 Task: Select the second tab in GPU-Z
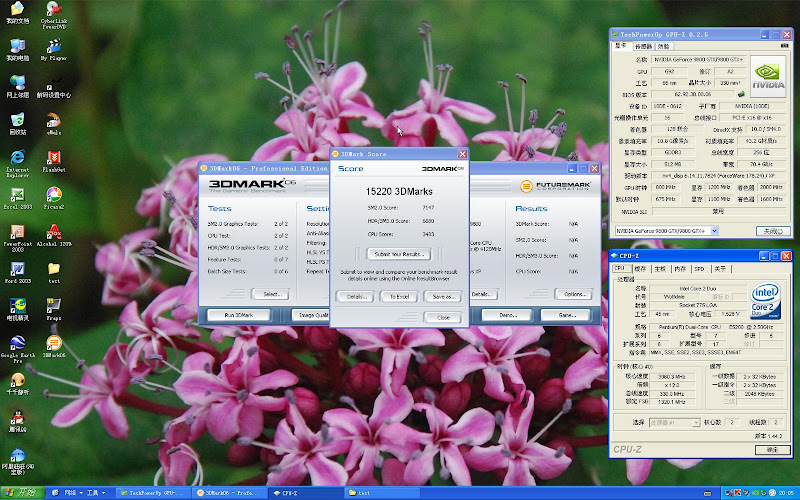coord(643,46)
